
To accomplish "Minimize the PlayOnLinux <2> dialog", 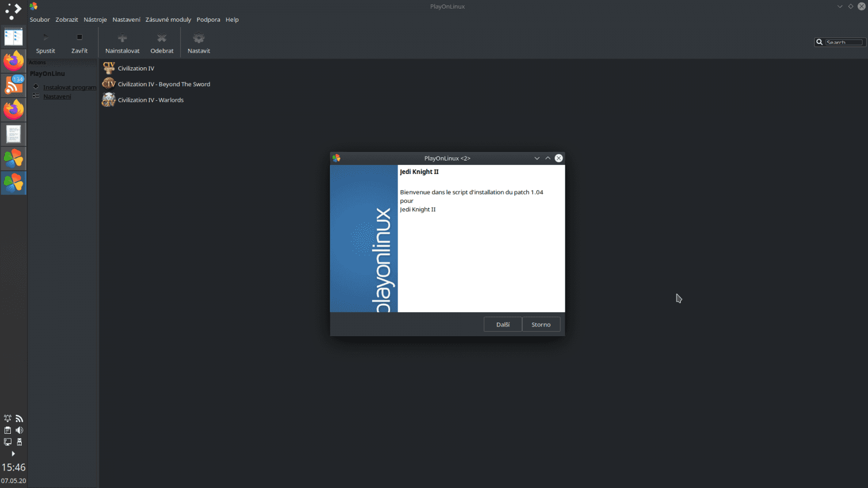I will coord(537,158).
